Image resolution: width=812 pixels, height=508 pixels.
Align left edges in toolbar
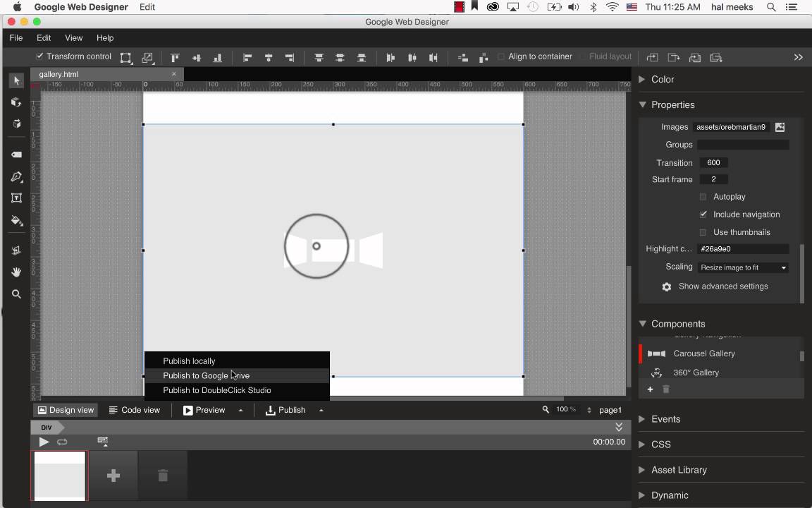pos(247,58)
